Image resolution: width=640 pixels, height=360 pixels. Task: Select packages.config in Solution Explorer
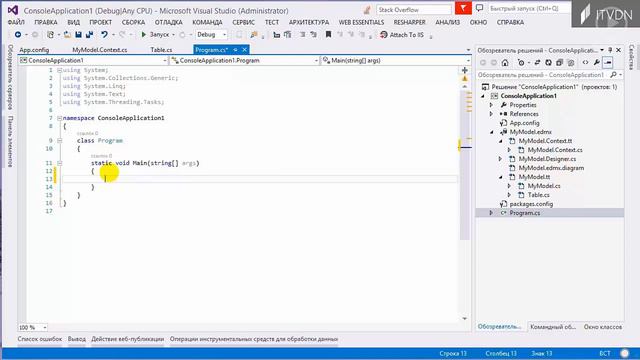(531, 204)
